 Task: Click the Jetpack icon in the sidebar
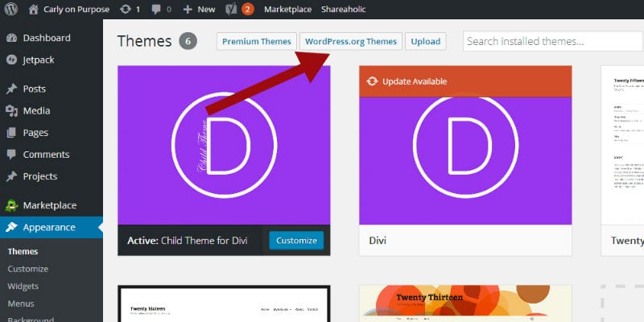(11, 60)
